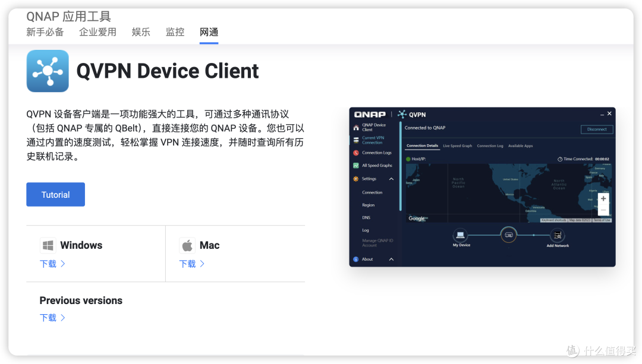Open Connection settings item
Viewport: 642px width, 364px height.
372,192
